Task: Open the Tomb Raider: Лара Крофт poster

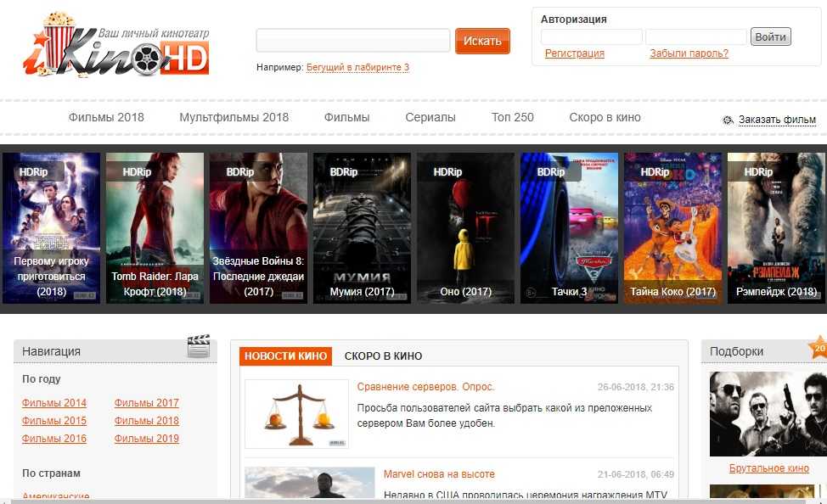Action: [x=155, y=227]
